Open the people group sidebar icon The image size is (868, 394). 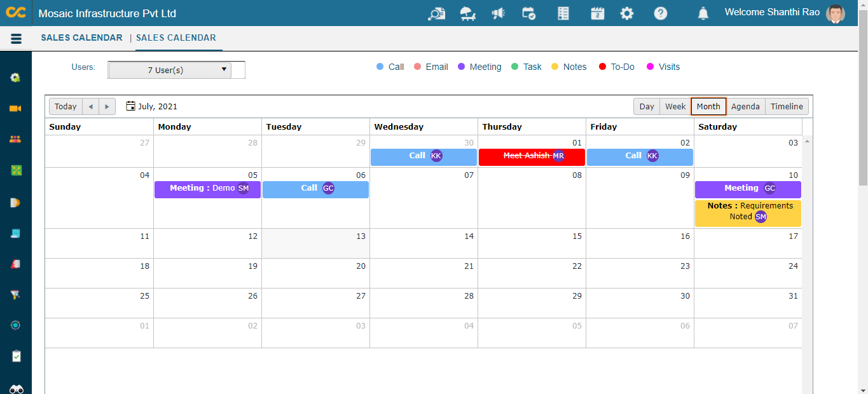tap(16, 139)
